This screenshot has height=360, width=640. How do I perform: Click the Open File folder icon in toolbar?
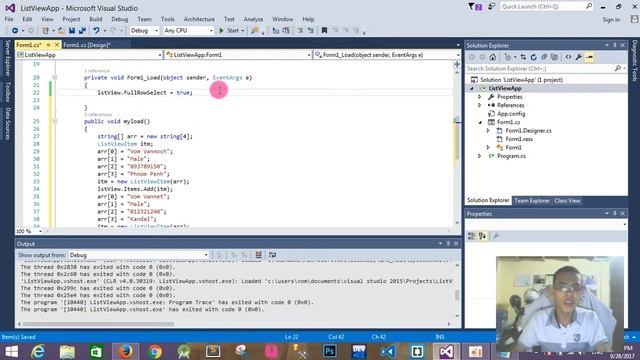[x=61, y=31]
